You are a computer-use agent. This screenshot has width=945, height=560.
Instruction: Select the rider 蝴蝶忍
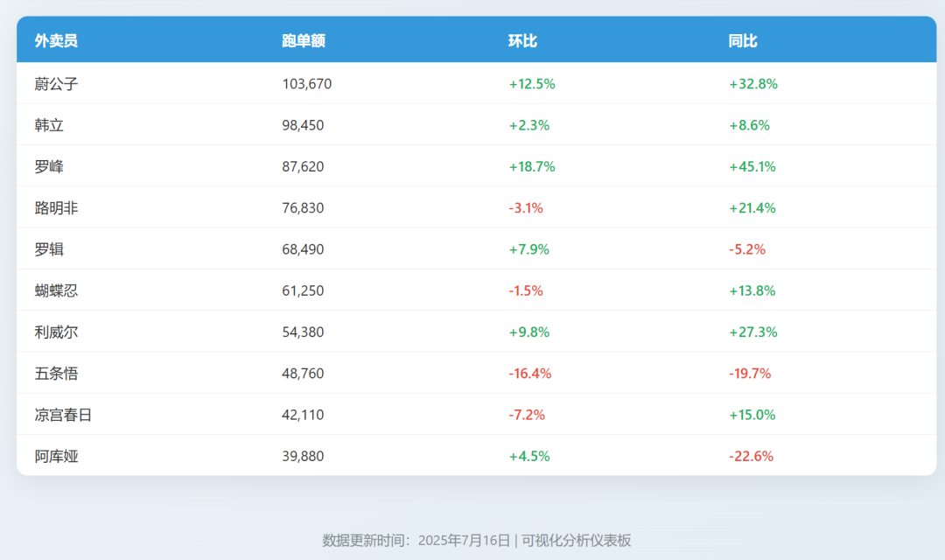(x=52, y=290)
